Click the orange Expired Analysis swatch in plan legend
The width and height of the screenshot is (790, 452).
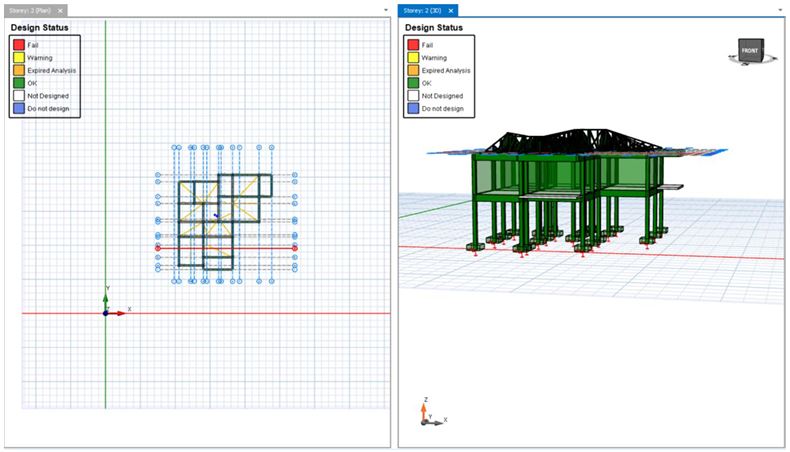[19, 70]
